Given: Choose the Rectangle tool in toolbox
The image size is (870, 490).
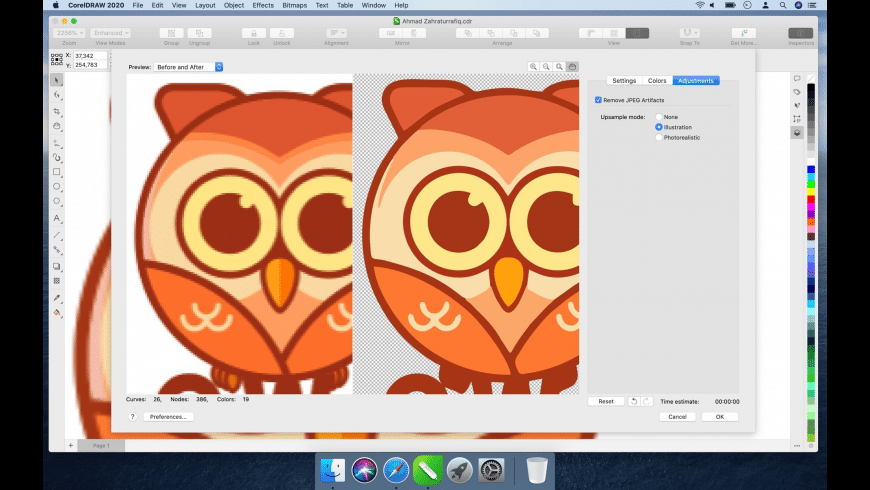Looking at the screenshot, I should [x=57, y=172].
